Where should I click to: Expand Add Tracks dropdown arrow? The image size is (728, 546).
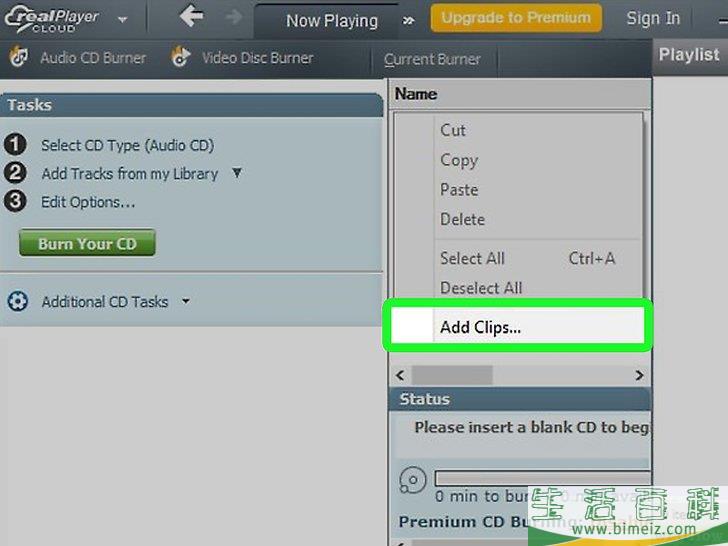pos(237,173)
